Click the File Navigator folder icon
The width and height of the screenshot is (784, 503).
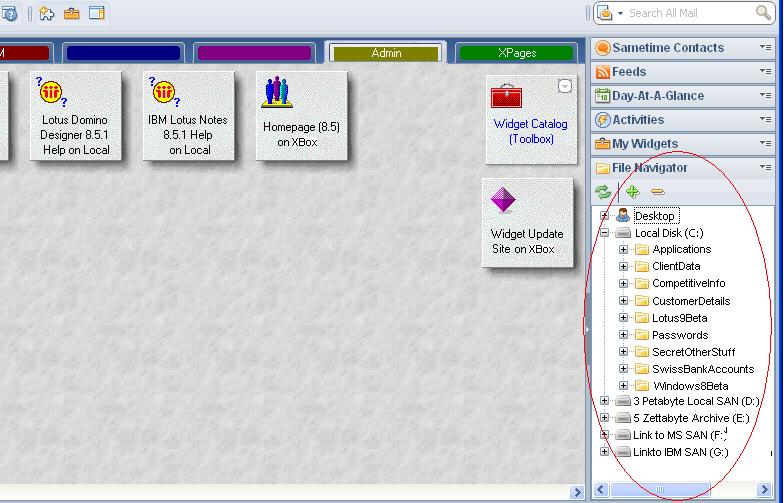(602, 168)
